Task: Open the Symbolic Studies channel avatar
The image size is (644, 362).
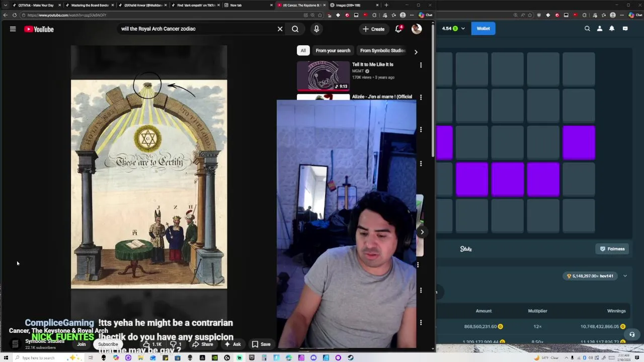Action: [15, 344]
